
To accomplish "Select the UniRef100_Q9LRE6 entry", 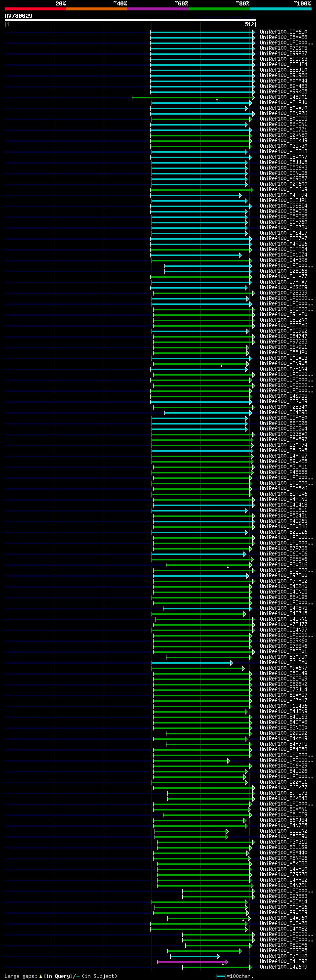I will click(x=283, y=76).
